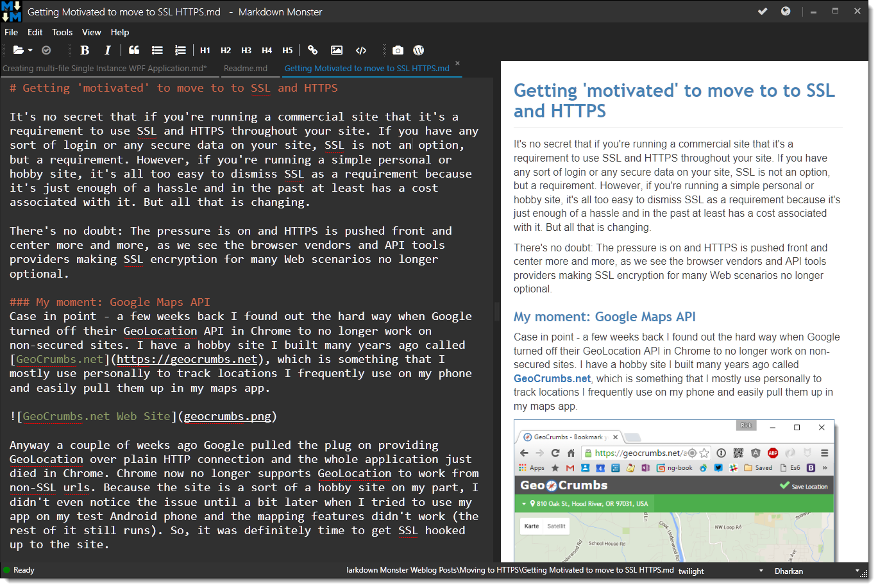
Task: Open the Help menu
Action: pos(120,32)
